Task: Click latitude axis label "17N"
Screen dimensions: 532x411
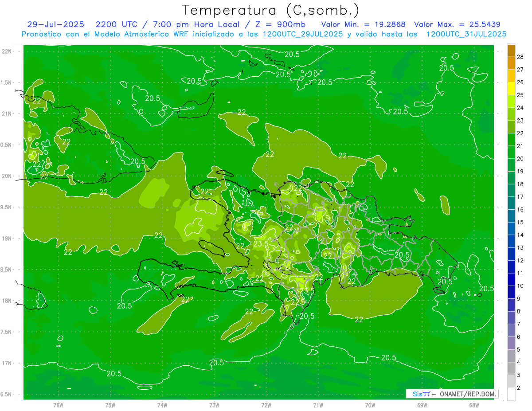Action: [7, 363]
